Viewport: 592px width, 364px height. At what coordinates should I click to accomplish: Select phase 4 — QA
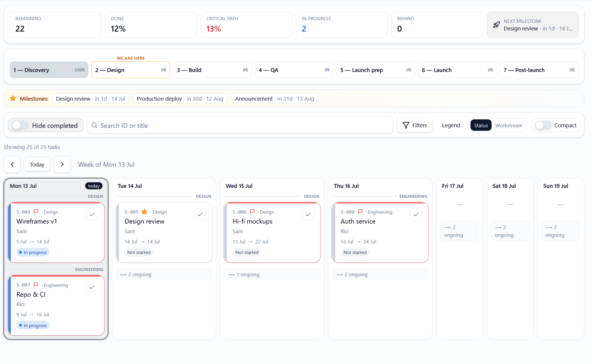pos(294,70)
